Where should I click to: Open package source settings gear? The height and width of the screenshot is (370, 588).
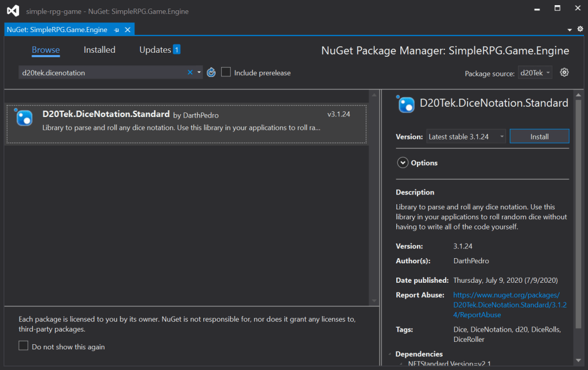(564, 72)
